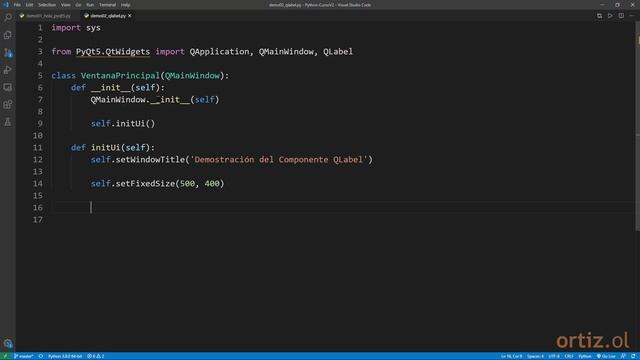Open the Extensions view icon
Screen dimensions: 640x360
[x=8, y=104]
